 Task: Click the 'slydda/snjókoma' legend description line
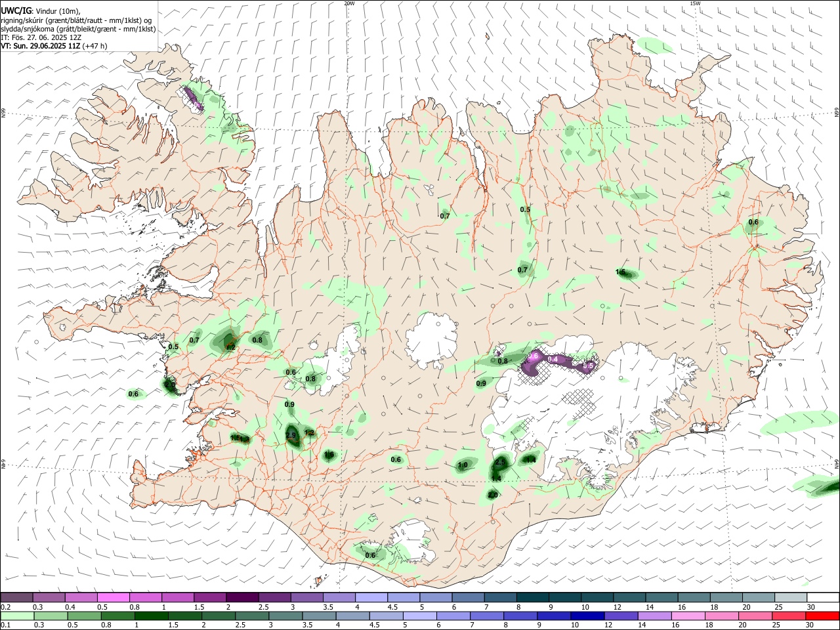tap(78, 29)
